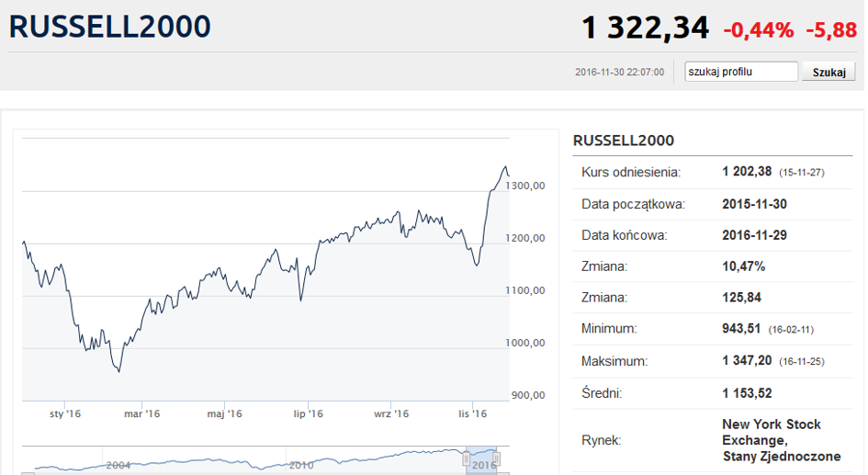Click the wrz '16 x-axis label
The width and height of the screenshot is (868, 475).
390,414
